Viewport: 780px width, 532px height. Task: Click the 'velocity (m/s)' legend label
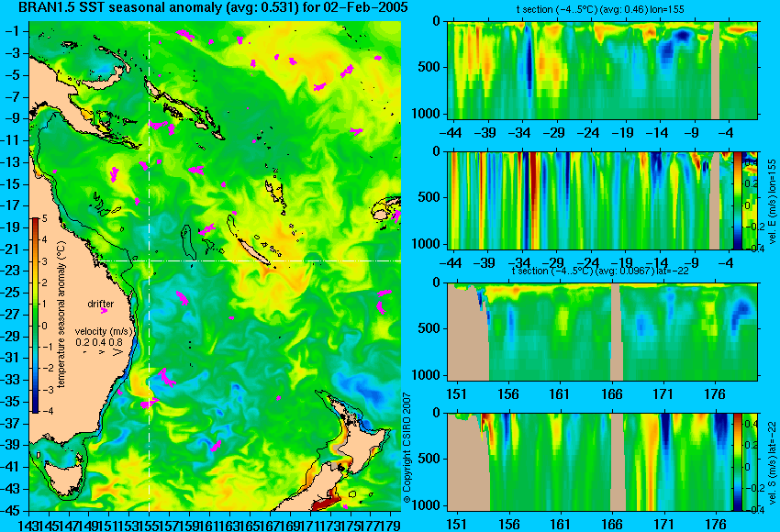point(104,331)
